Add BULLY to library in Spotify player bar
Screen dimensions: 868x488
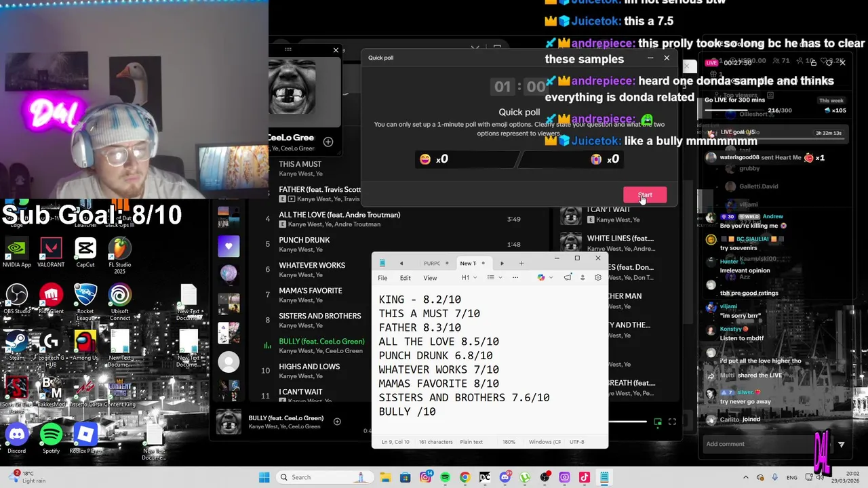click(x=337, y=422)
